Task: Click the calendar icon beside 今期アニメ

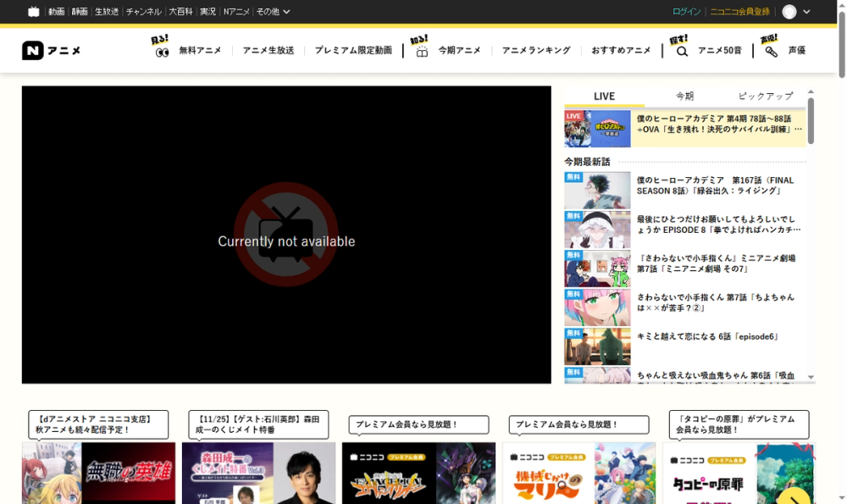Action: [x=422, y=52]
